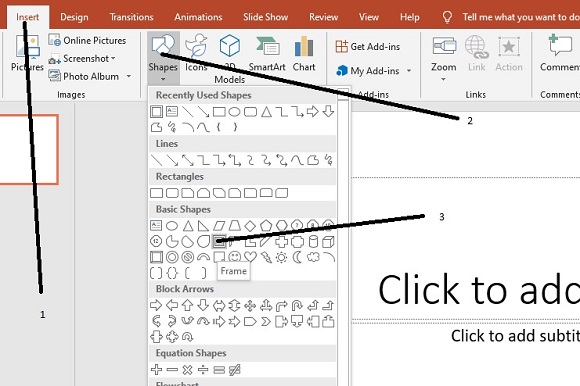Pick the Quad Arrow block arrow
580x386 pixels.
click(250, 305)
